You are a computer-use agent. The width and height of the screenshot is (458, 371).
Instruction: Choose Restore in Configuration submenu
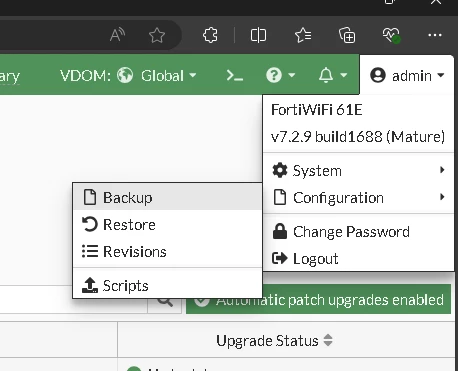tap(167, 224)
